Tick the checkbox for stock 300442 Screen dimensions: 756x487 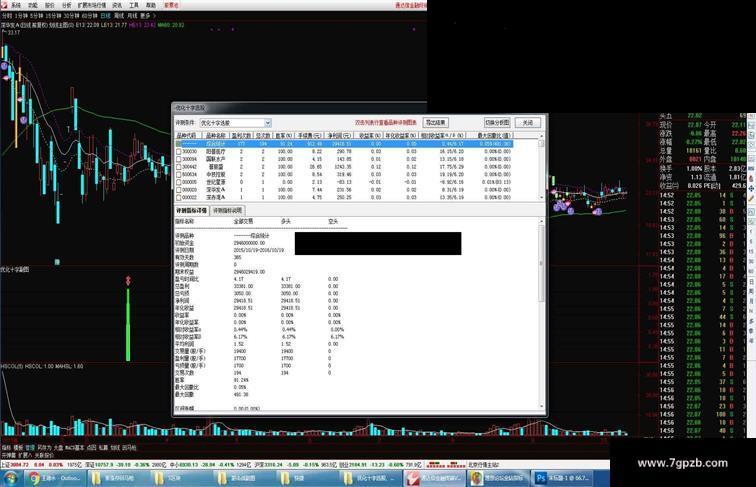point(179,167)
